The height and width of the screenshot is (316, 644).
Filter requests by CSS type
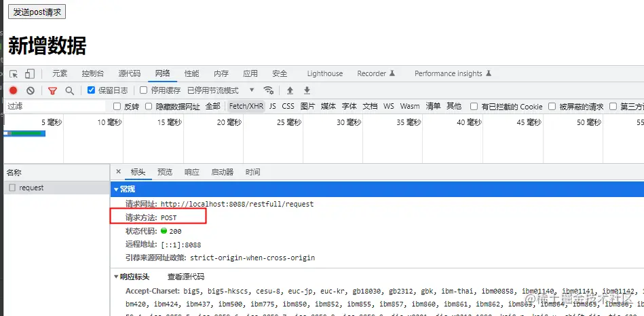point(288,106)
